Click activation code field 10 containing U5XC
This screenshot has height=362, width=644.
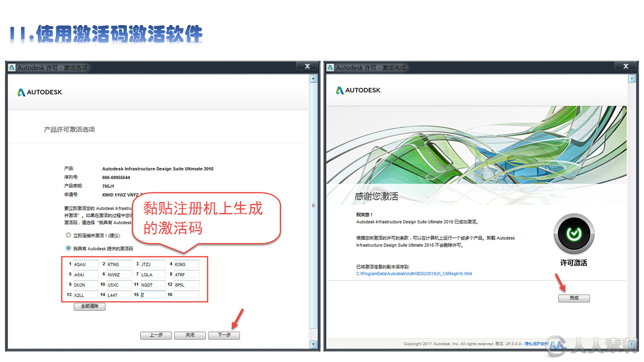119,285
